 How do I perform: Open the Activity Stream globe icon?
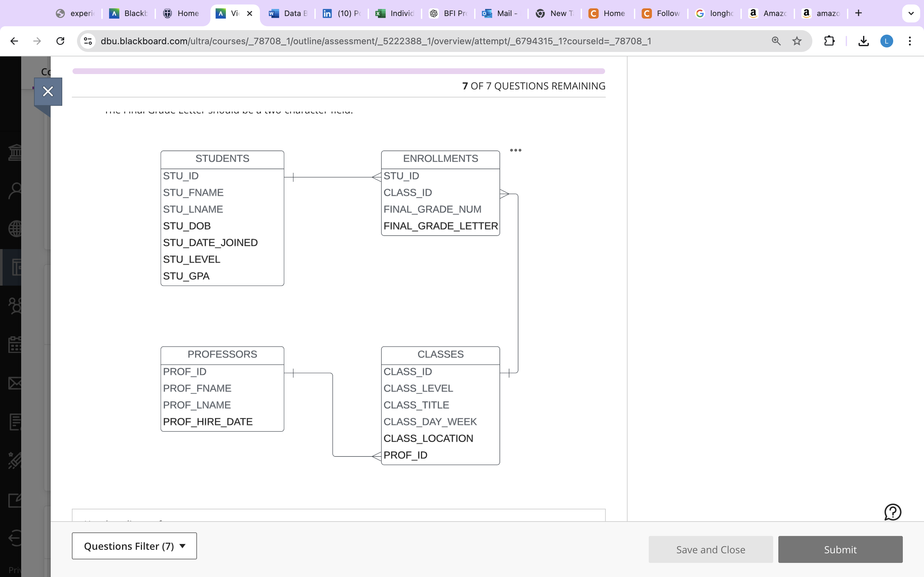[x=15, y=228]
